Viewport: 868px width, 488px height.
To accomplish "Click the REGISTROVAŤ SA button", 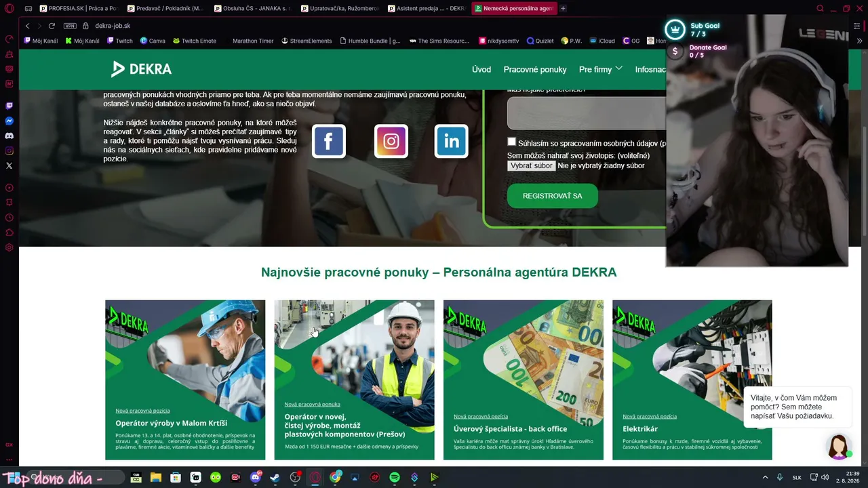I will click(553, 196).
